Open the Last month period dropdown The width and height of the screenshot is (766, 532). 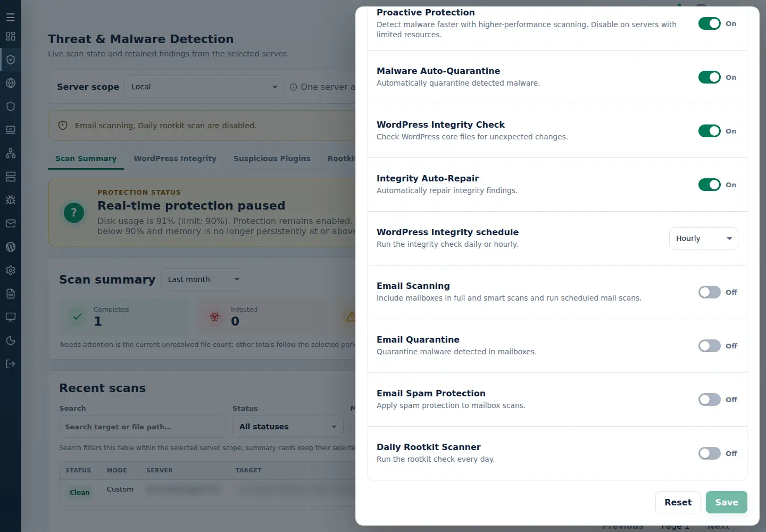[203, 279]
